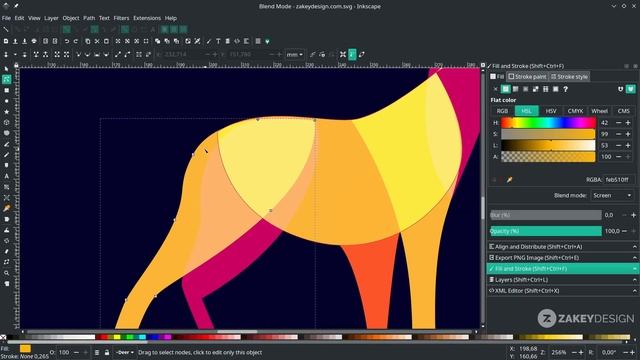
Task: Select the Spiral tool
Action: point(6,133)
